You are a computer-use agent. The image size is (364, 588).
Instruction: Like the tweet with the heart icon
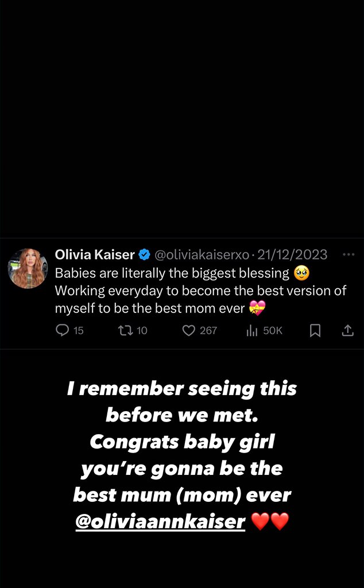click(x=189, y=330)
